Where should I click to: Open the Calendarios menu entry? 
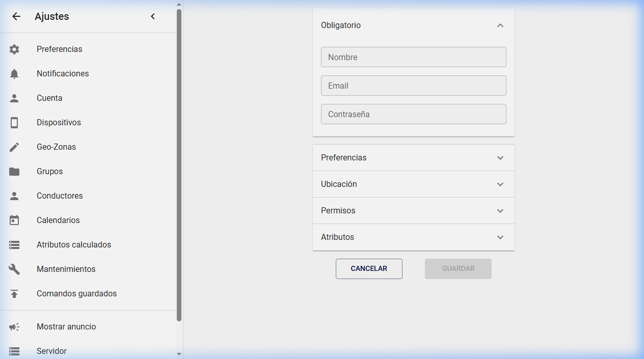tap(88, 220)
